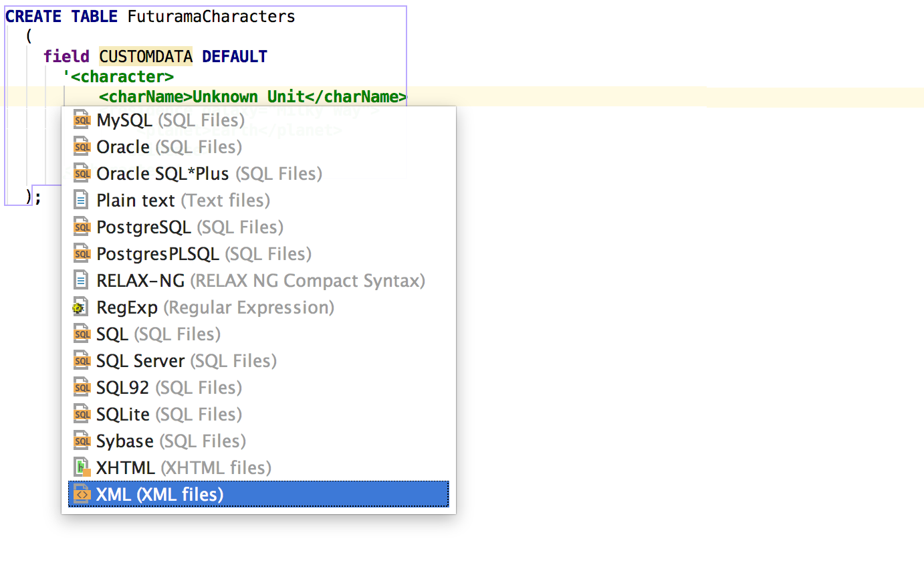Click the highlighted CUSTOMDATA type

click(146, 56)
